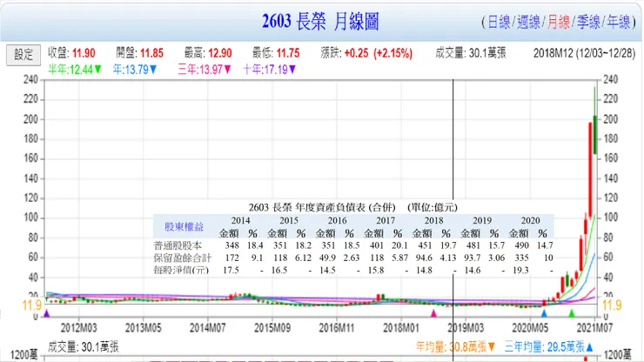Click the tall red candlestick near 2021
Screen dimensions: 644x362
point(590,170)
